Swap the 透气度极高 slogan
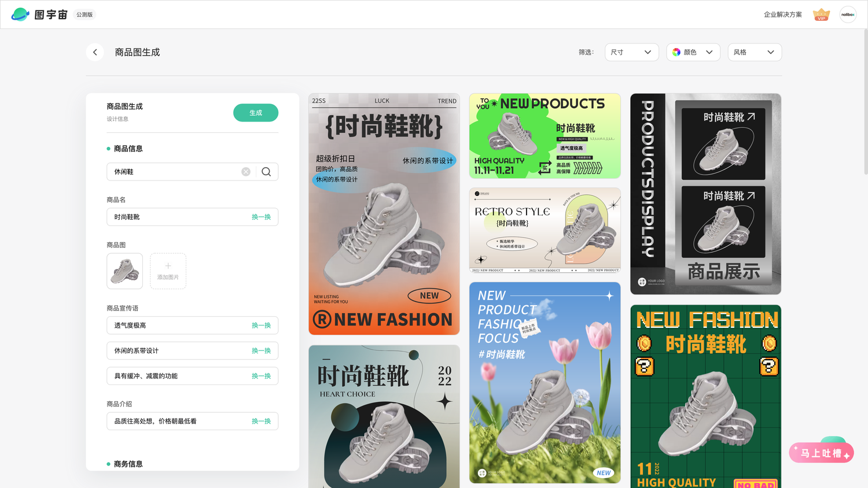The image size is (868, 488). pos(261,326)
